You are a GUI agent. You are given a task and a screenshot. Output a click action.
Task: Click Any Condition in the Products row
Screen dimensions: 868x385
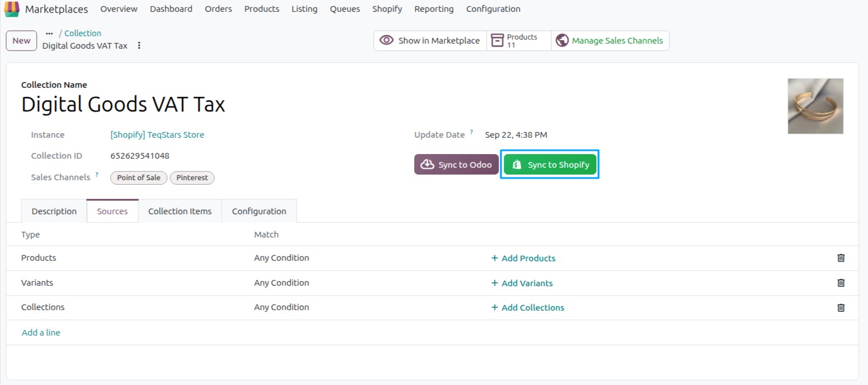tap(281, 257)
